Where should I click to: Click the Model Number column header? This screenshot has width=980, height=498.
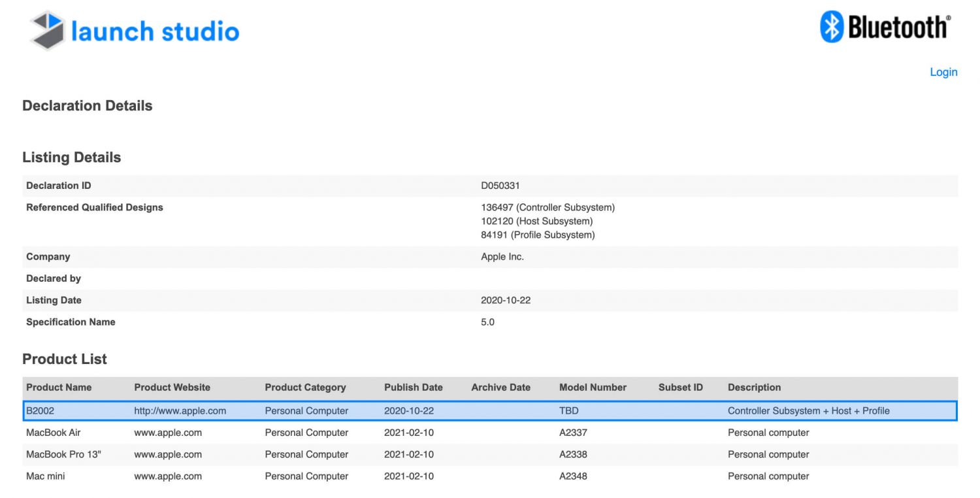point(593,388)
